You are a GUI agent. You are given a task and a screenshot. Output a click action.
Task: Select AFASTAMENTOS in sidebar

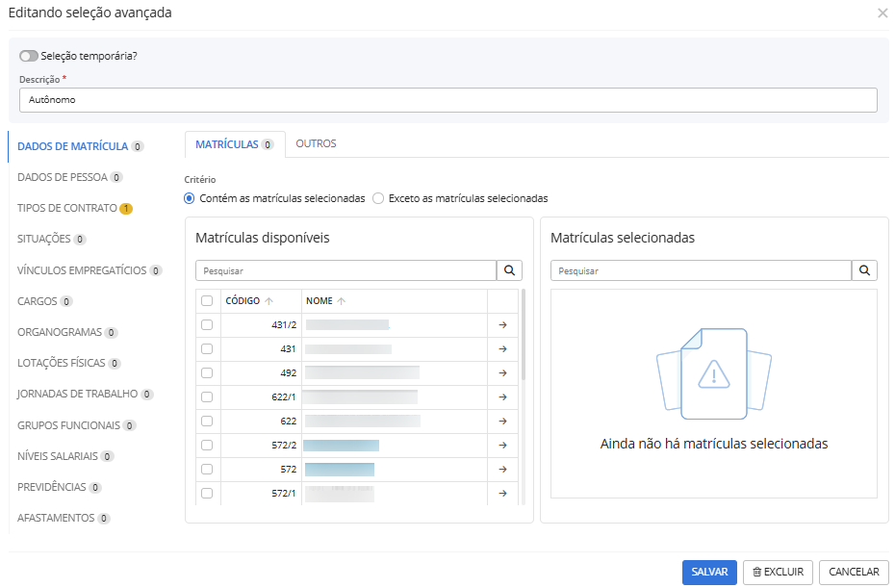pos(64,518)
